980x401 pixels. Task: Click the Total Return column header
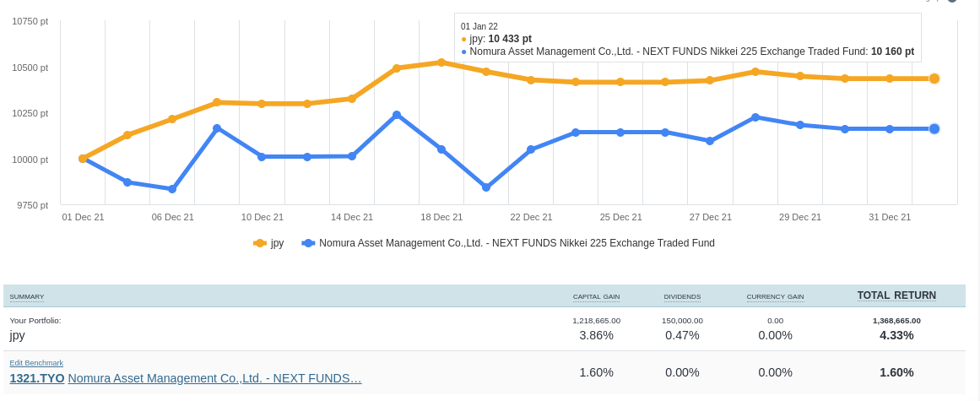click(896, 295)
